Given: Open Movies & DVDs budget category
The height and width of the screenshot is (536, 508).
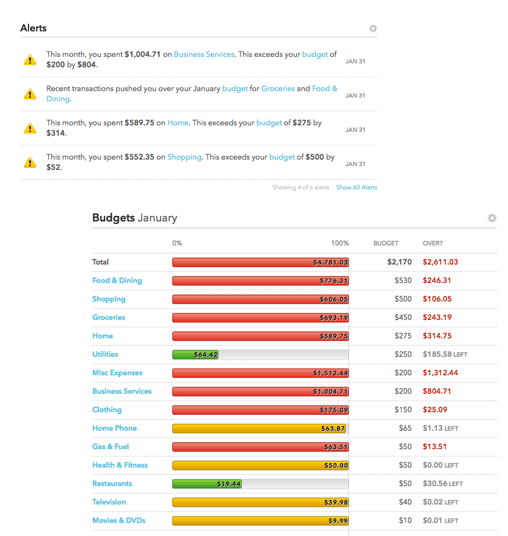Looking at the screenshot, I should [119, 520].
